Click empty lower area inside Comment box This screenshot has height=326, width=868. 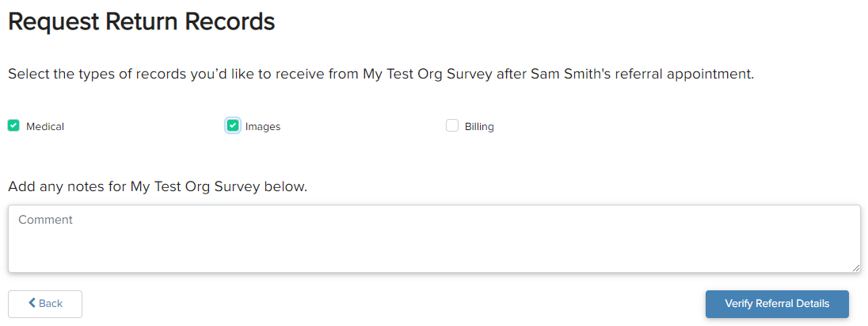click(x=434, y=254)
